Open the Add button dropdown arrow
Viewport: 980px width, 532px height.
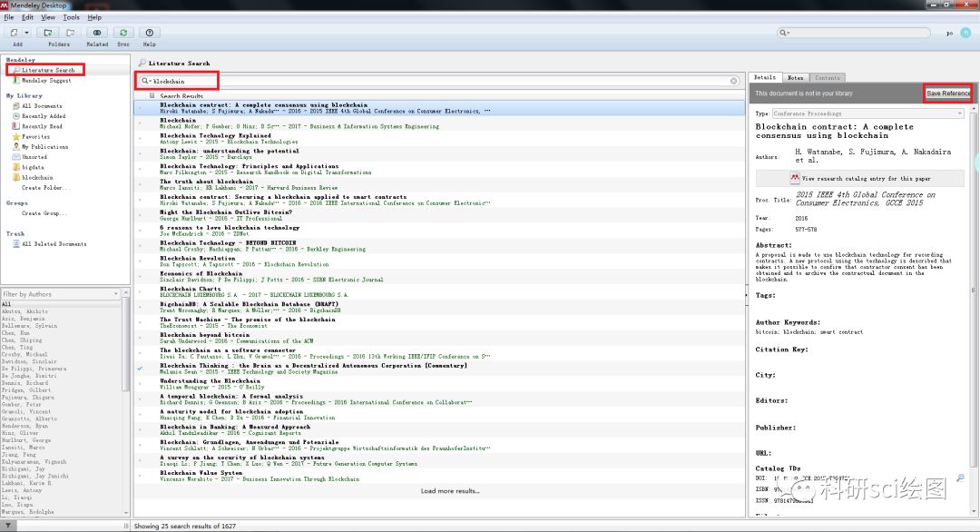pos(26,33)
